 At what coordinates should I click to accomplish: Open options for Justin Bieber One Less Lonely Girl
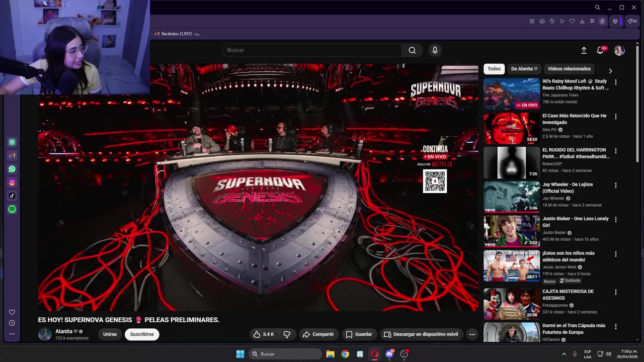616,220
